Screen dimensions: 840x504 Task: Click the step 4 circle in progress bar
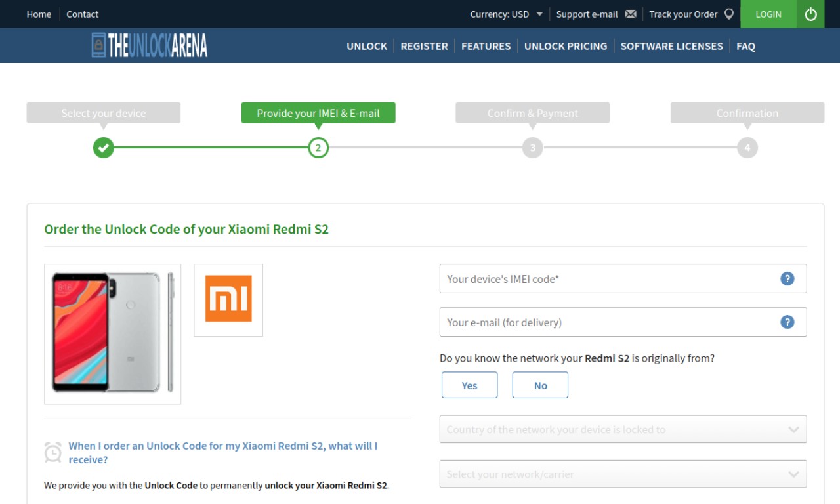coord(747,148)
